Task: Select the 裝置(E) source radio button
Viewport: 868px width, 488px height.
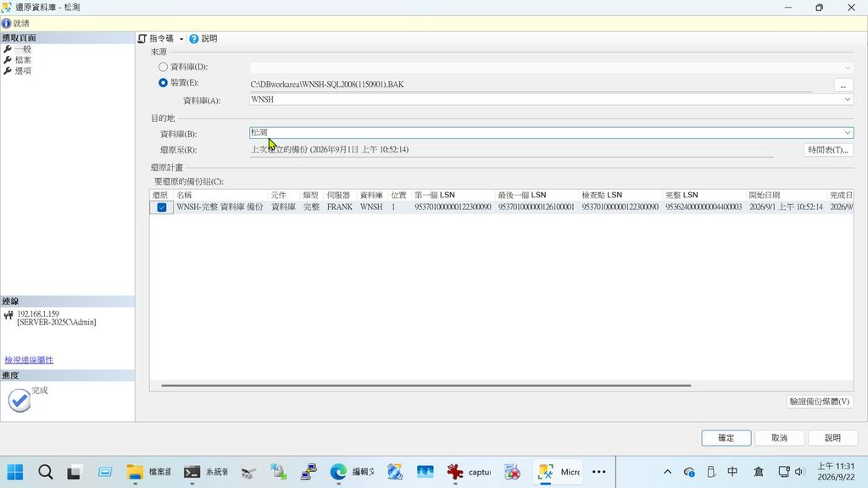Action: pyautogui.click(x=163, y=82)
